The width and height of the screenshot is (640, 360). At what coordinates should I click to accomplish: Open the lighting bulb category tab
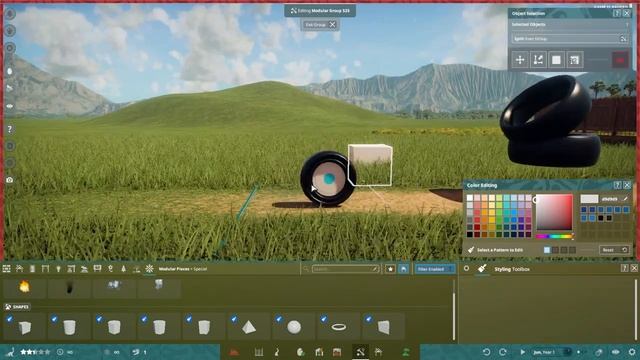(x=58, y=269)
